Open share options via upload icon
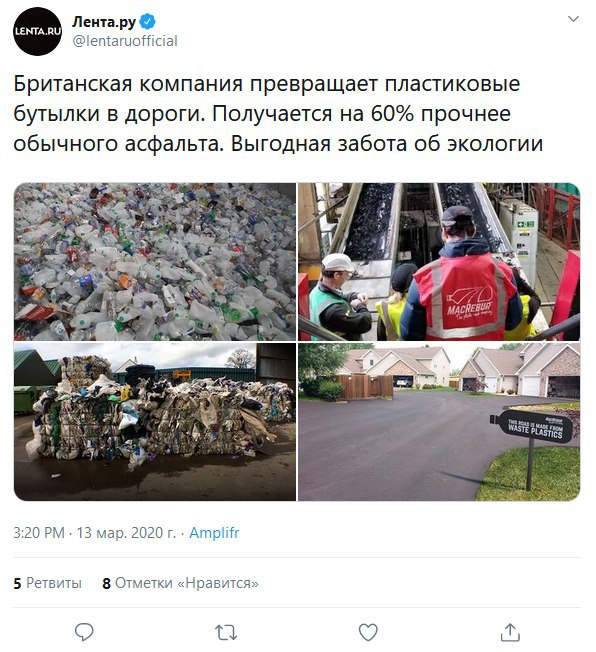 [510, 632]
